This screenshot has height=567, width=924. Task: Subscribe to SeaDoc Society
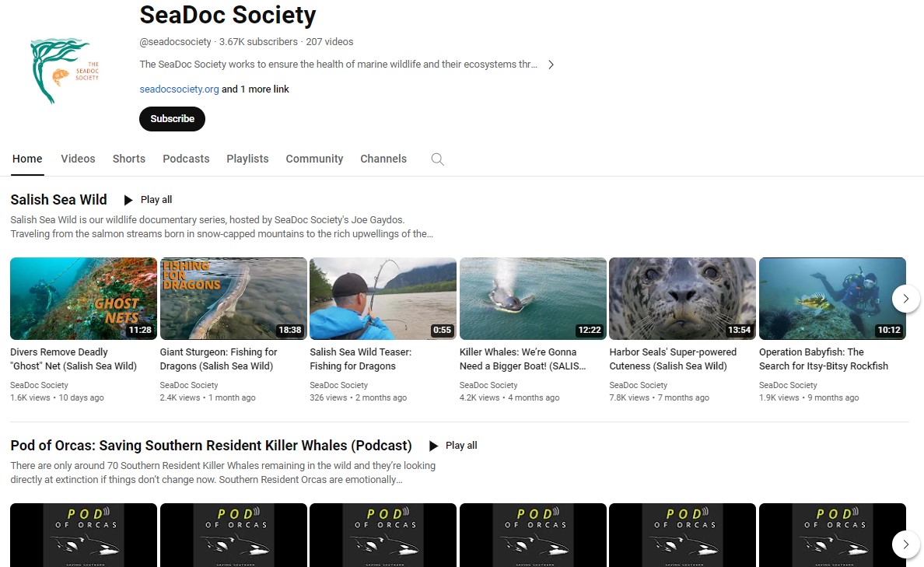[172, 118]
